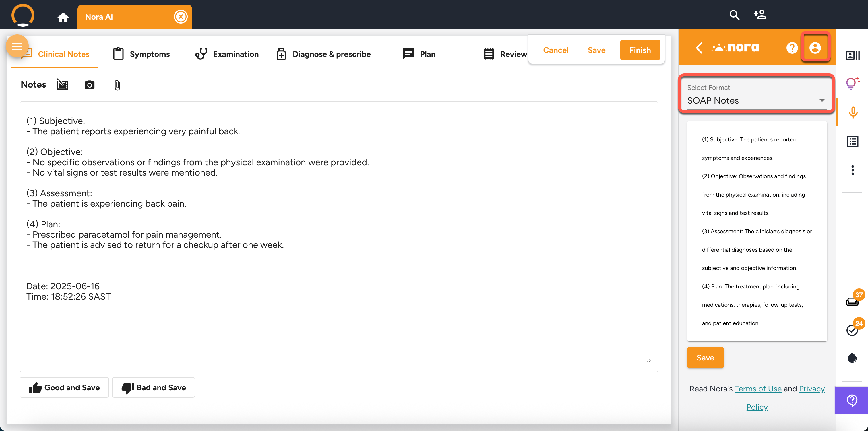The image size is (868, 431).
Task: Click the drawing sketch icon beside Notes
Action: (x=62, y=85)
